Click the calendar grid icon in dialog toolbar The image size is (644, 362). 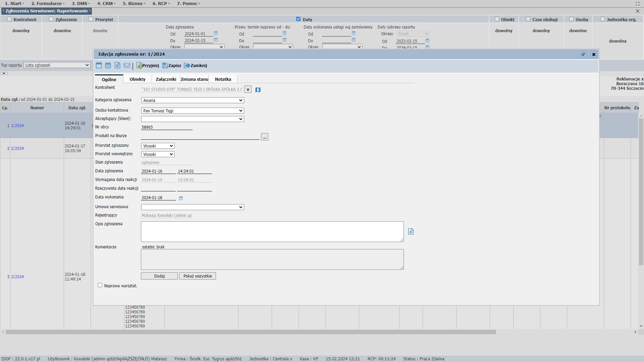tap(108, 65)
